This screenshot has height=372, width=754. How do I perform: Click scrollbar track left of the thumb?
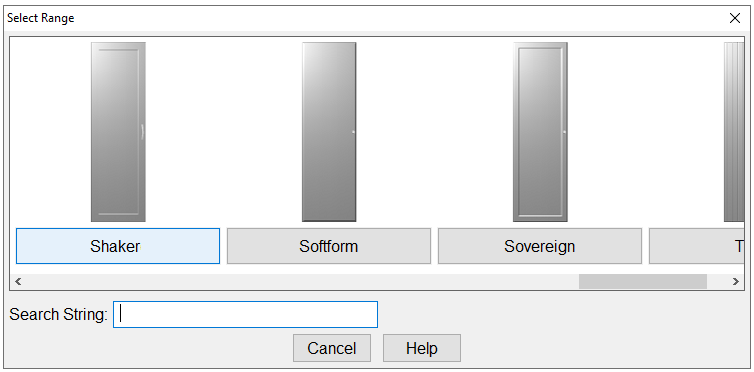[302, 282]
